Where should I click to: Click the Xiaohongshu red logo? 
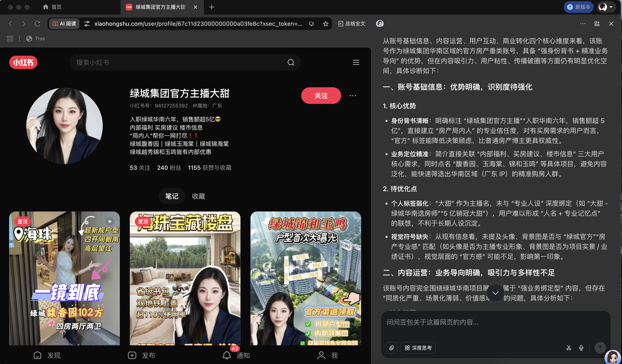(23, 62)
